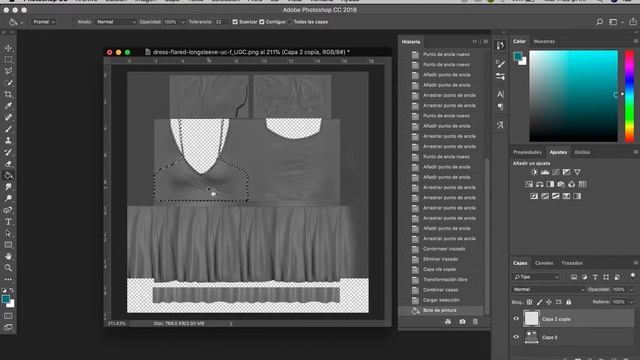Select the Paint Bucket tool in toolbox
Image resolution: width=640 pixels, height=360 pixels.
[x=8, y=176]
